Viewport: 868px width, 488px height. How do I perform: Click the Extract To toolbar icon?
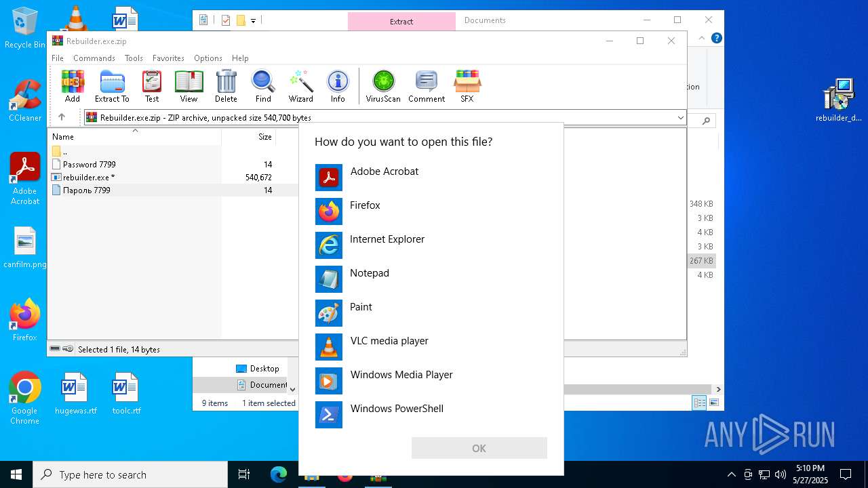pyautogui.click(x=112, y=86)
